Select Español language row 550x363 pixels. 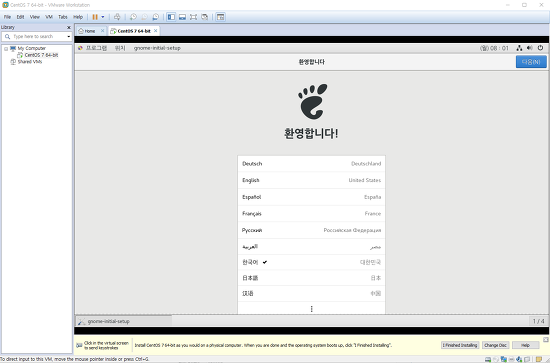[x=311, y=197]
